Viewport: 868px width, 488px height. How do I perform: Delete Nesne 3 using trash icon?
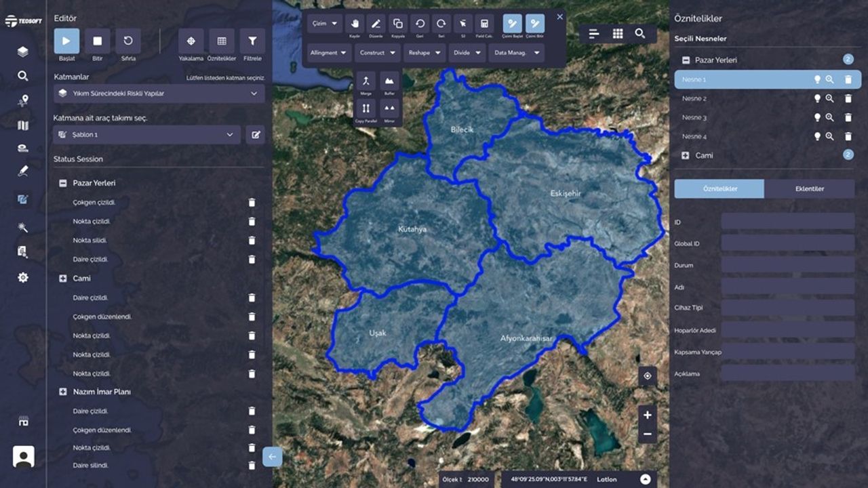tap(848, 117)
